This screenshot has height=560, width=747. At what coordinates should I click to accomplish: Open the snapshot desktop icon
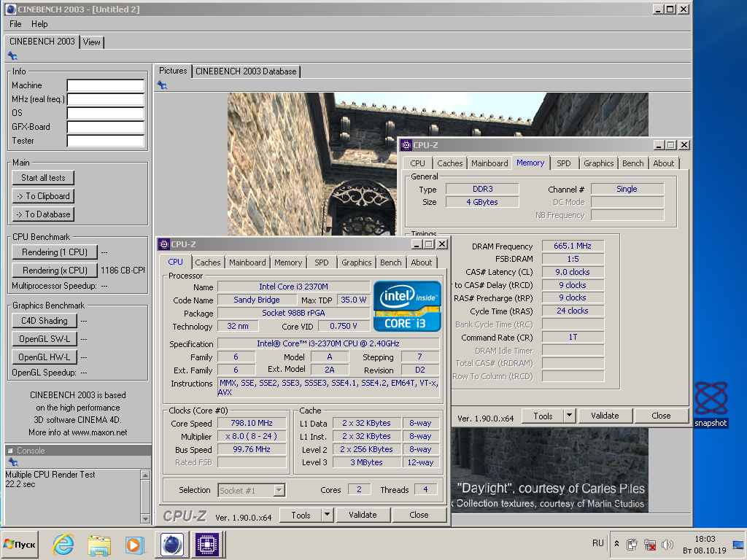pos(711,405)
